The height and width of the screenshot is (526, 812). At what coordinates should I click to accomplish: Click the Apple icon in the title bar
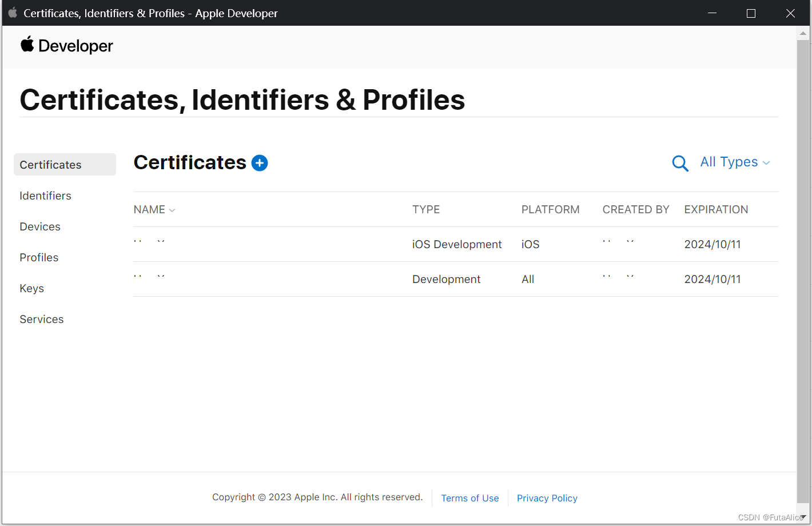(13, 13)
